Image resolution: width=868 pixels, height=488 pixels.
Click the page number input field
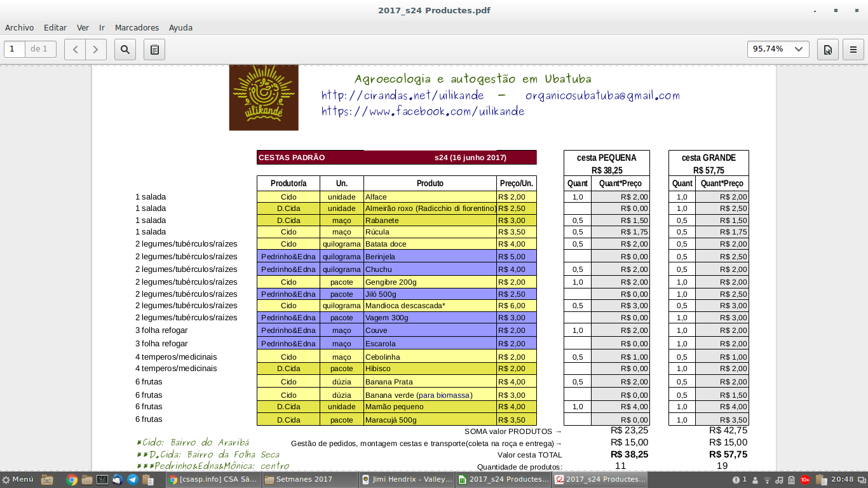pos(14,49)
